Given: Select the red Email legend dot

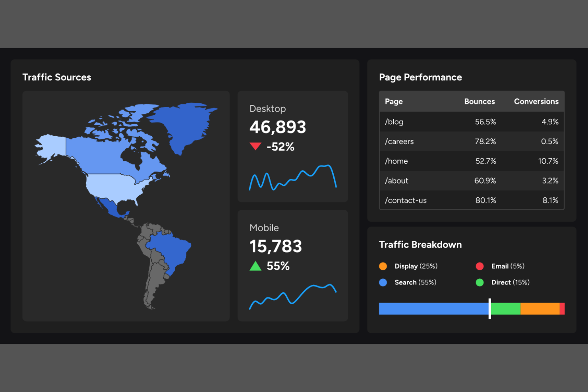Looking at the screenshot, I should pyautogui.click(x=480, y=266).
